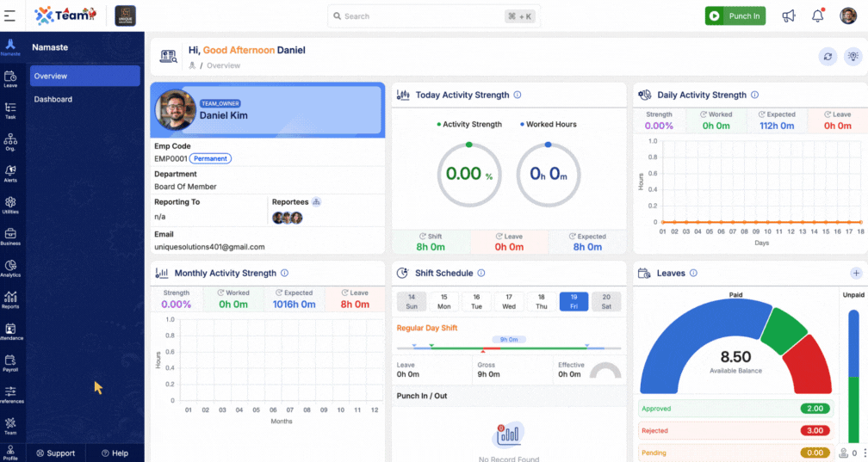Toggle Activity Strength legend series
This screenshot has width=868, height=462.
(x=469, y=125)
